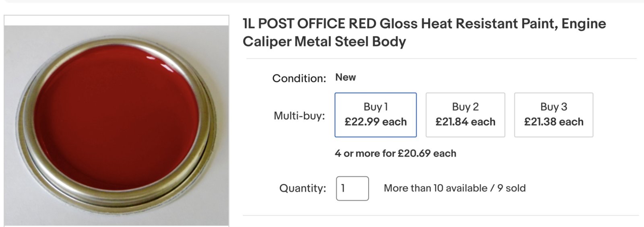
Task: Choose the Buy 2 £21.84 each option
Action: [465, 115]
